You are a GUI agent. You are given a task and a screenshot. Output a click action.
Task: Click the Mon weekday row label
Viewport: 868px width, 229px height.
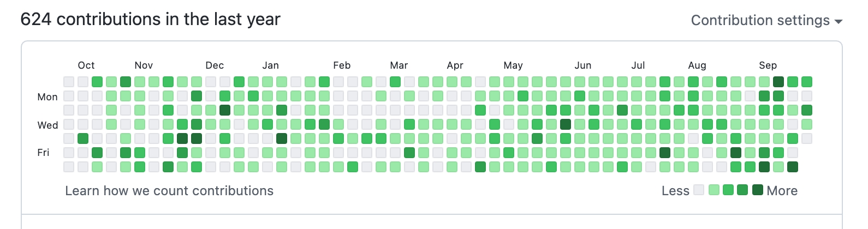pos(47,97)
